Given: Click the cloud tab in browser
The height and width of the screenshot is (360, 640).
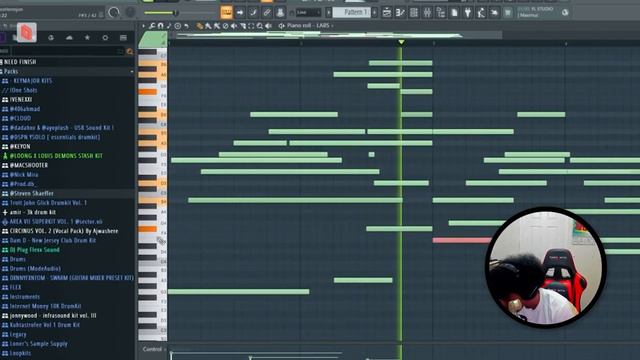Looking at the screenshot, I should tap(69, 38).
